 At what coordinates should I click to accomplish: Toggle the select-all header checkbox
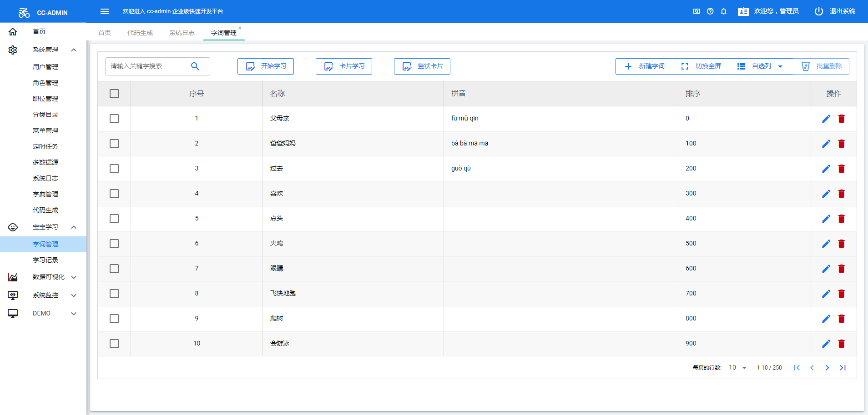tap(114, 94)
